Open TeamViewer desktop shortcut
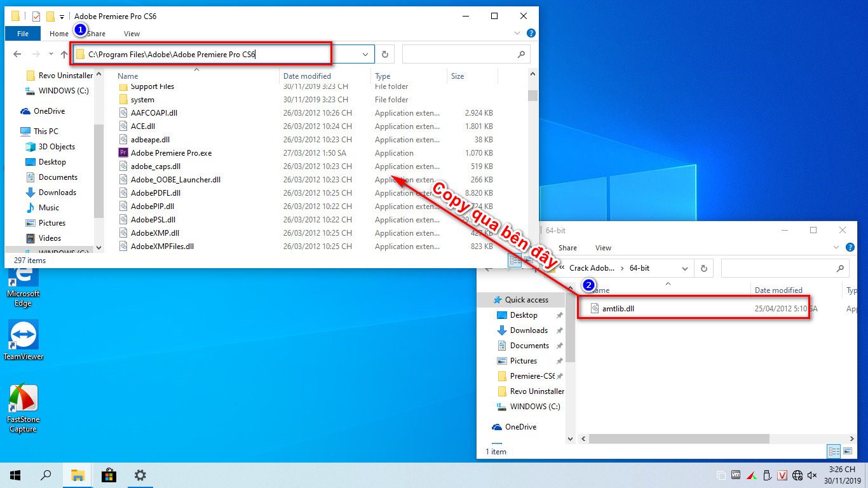This screenshot has width=868, height=488. (24, 340)
